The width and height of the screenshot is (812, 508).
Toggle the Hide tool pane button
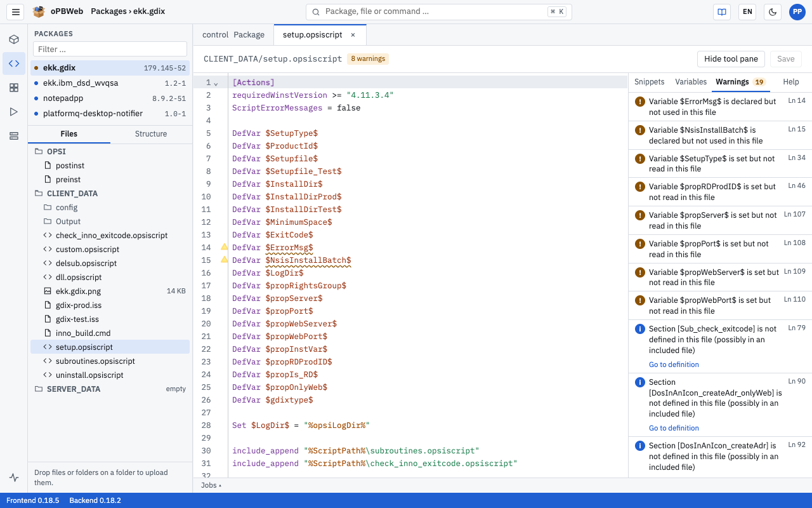point(731,59)
